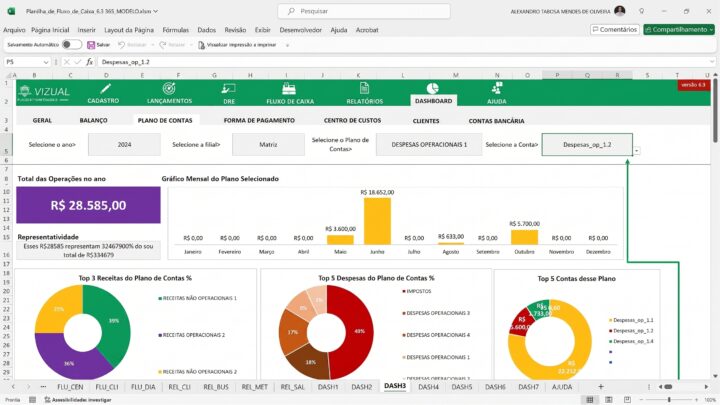Viewport: 720px width, 405px height.
Task: Open the RELATÓRIOS document icon
Action: coord(364,88)
